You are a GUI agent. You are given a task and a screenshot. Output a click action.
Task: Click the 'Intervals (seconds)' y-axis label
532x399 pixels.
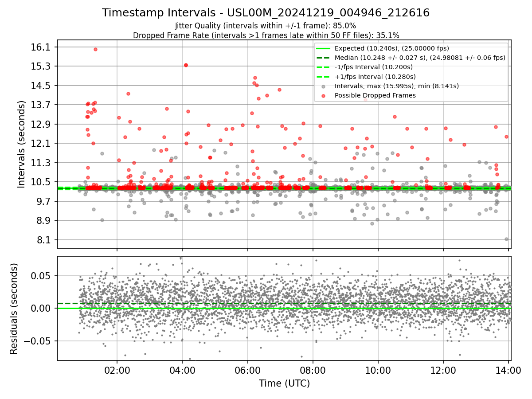pos(22,144)
